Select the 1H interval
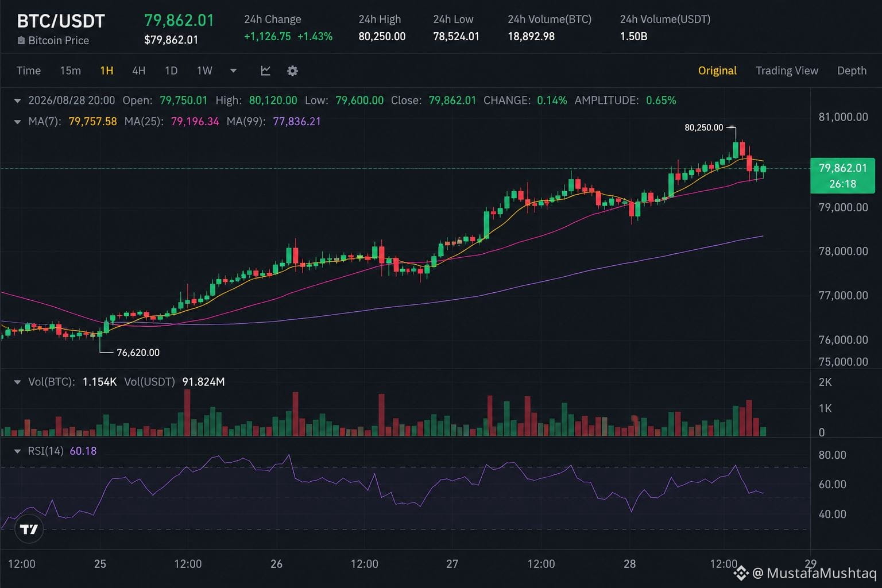 [107, 71]
